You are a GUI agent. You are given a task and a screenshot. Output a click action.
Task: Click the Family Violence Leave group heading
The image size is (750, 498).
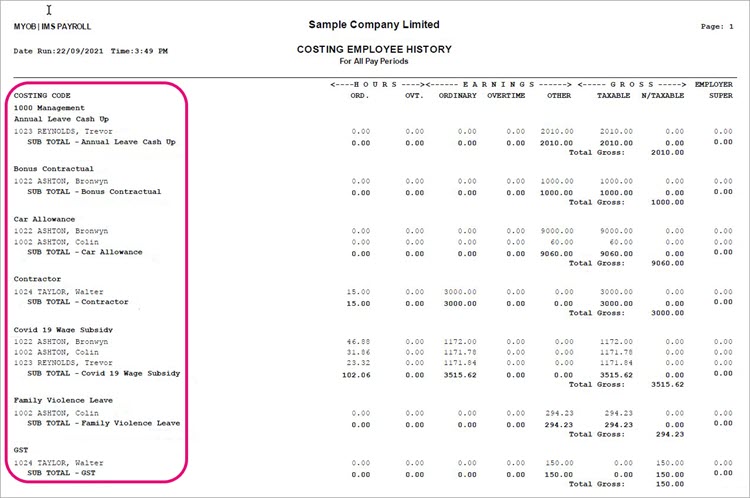[62, 400]
